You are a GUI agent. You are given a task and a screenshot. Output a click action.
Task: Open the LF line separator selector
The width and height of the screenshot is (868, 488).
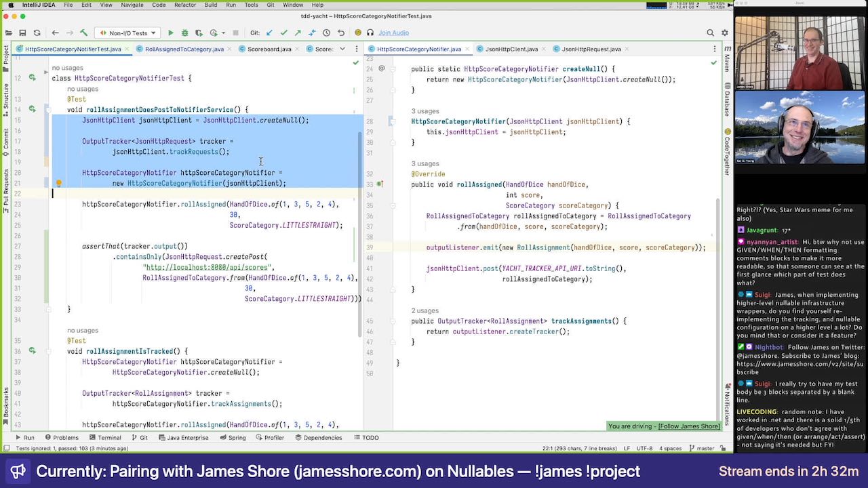pyautogui.click(x=626, y=448)
